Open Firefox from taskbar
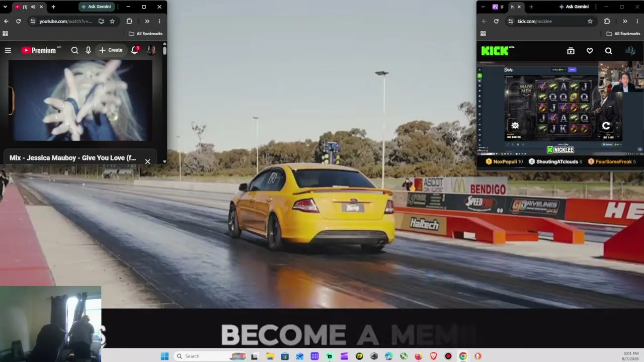 [x=419, y=356]
